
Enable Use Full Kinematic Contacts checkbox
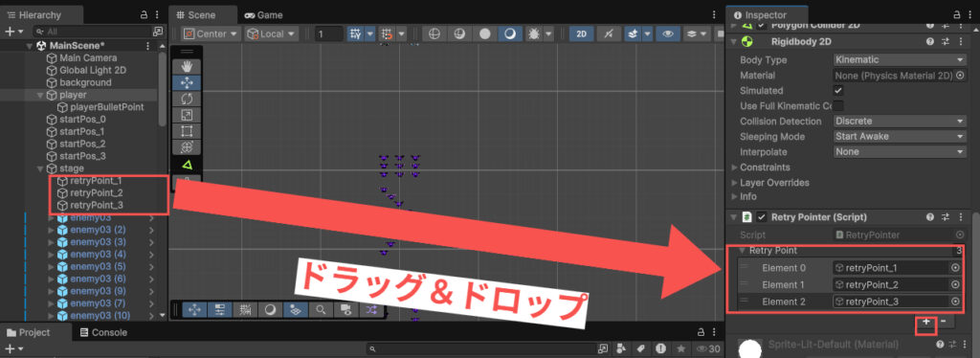click(x=838, y=105)
